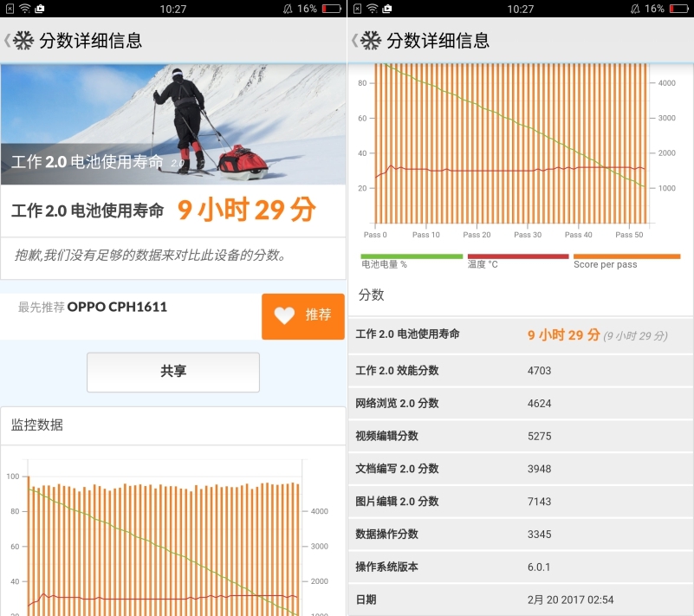Tap the 分数详细信息 title on the left screen
The width and height of the screenshot is (694, 616).
coord(91,41)
